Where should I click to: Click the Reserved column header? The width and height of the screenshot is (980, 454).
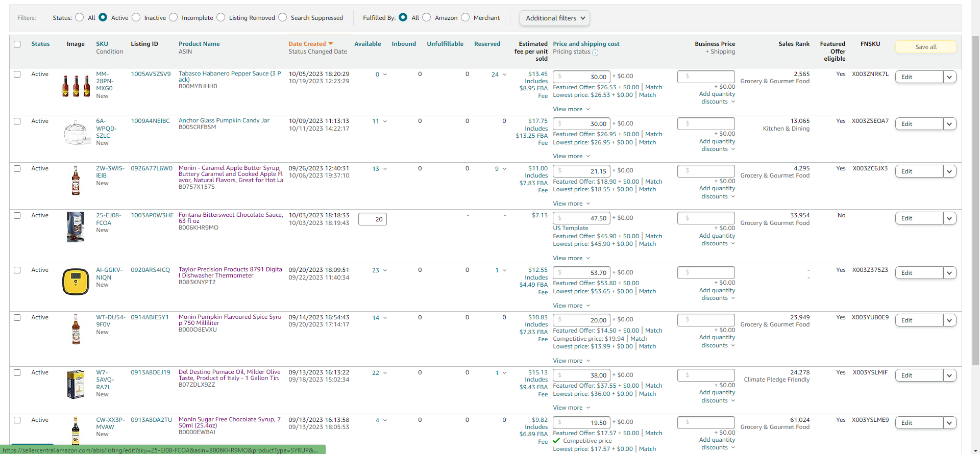(x=487, y=44)
